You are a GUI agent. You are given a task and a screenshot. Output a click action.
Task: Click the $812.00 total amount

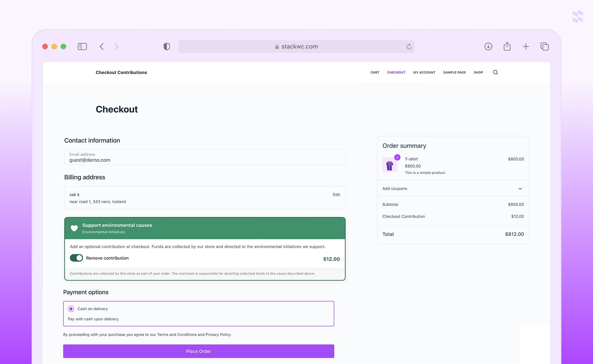(514, 234)
